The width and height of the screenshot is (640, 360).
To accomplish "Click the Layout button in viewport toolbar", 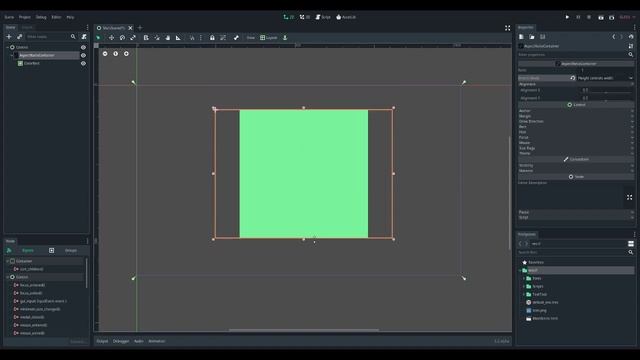I will click(268, 38).
